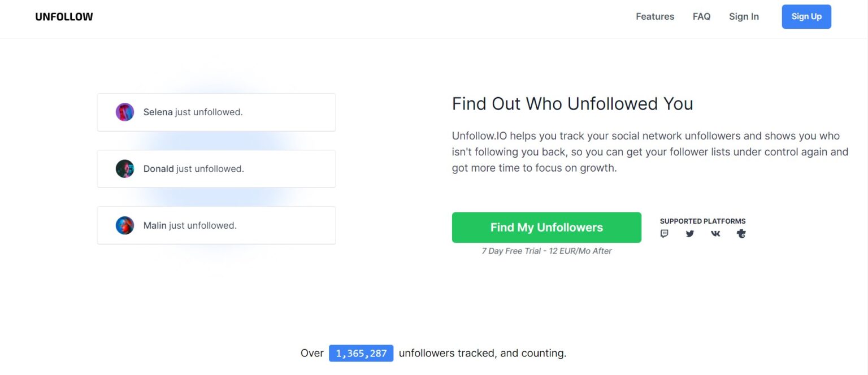Click the green Find My Unfollowers button
The image size is (868, 375).
coord(546,228)
